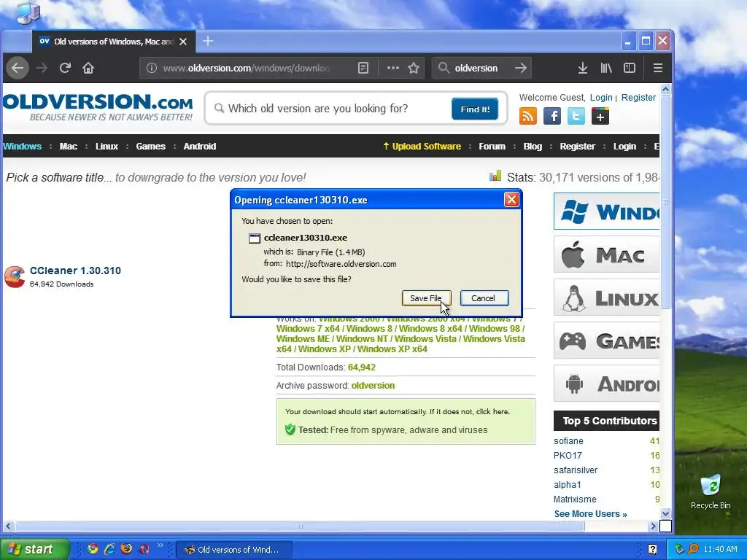Viewport: 747px width, 560px height.
Task: Bookmark this page with star icon
Action: pyautogui.click(x=414, y=68)
